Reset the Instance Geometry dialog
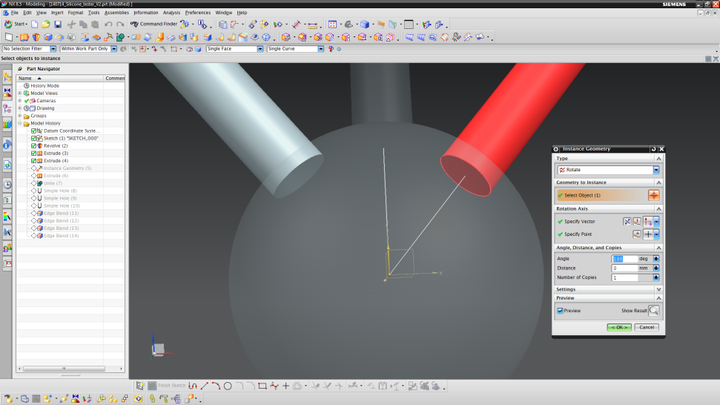This screenshot has height=405, width=720. (653, 149)
